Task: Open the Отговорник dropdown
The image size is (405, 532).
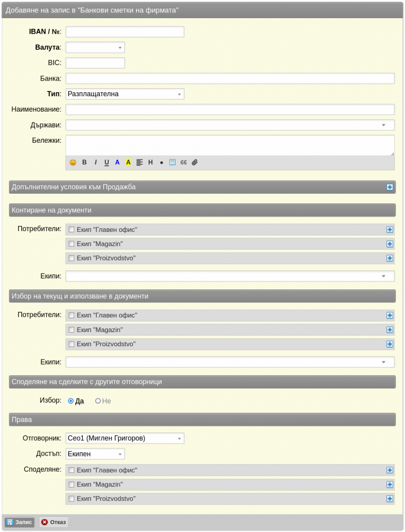Action: 125,438
